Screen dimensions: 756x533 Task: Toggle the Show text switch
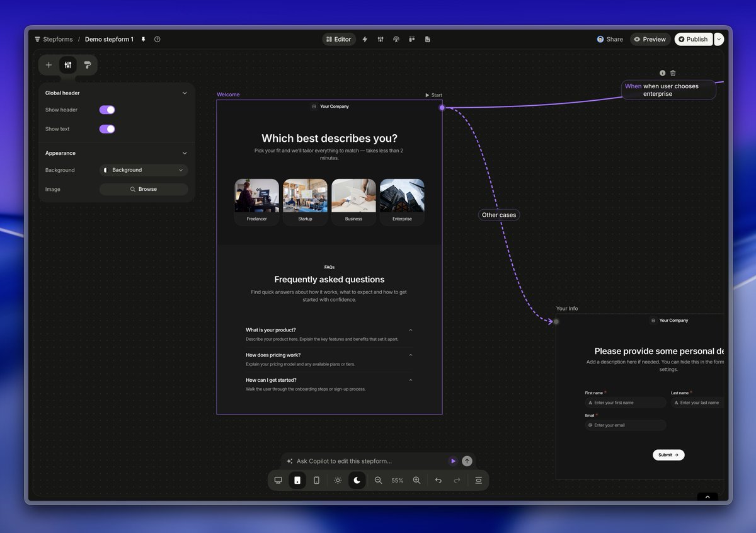tap(107, 129)
